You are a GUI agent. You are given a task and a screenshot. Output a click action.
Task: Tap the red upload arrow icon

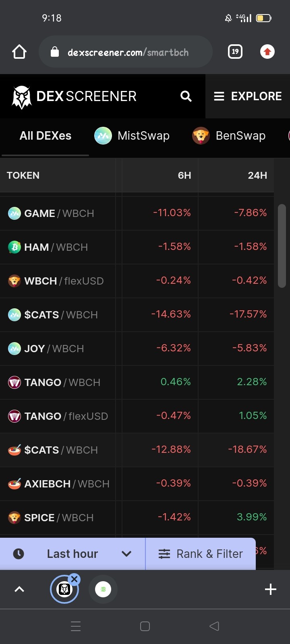point(267,52)
